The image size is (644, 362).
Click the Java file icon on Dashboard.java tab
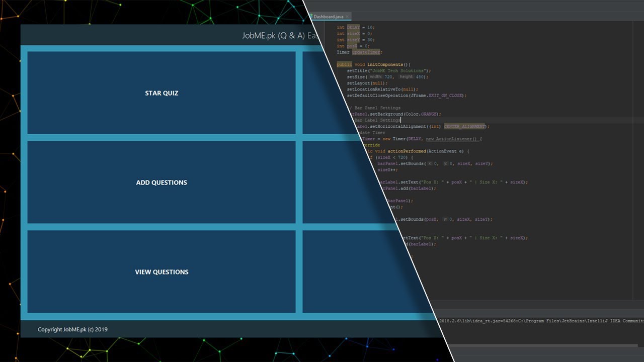click(x=311, y=17)
